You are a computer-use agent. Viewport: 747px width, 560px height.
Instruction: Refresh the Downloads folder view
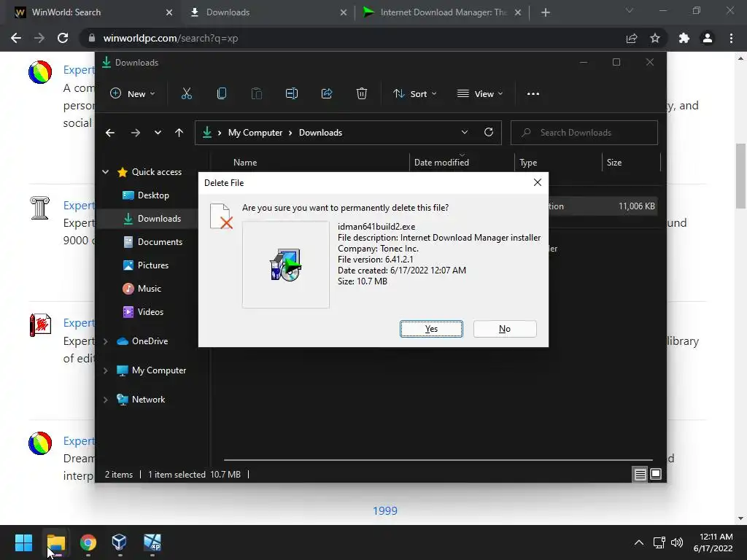(488, 133)
